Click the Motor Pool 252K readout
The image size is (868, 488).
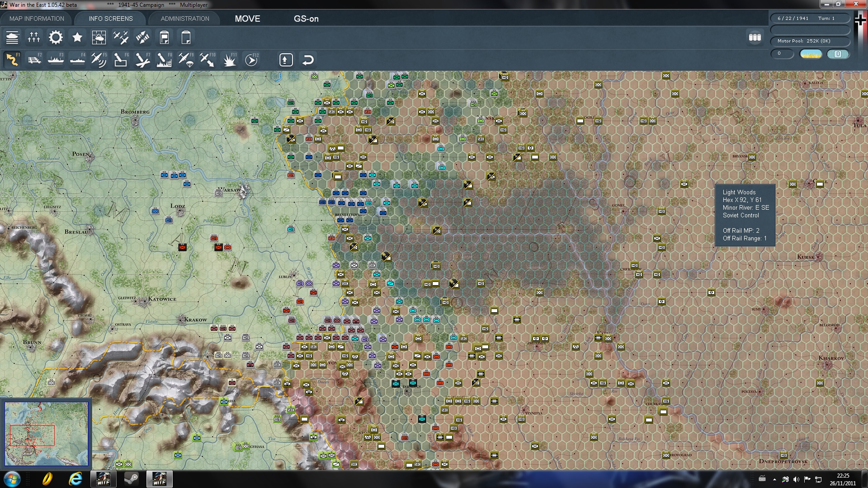click(804, 41)
